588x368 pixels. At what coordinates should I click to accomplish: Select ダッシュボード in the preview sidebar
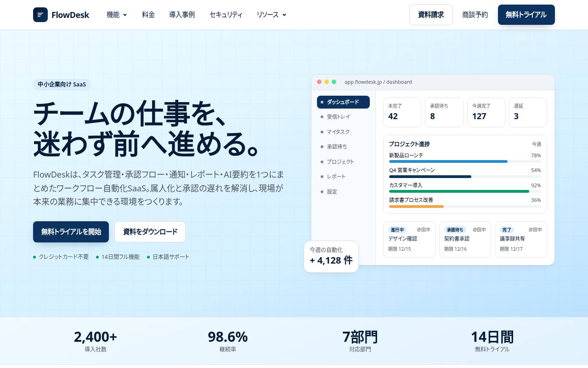[343, 102]
